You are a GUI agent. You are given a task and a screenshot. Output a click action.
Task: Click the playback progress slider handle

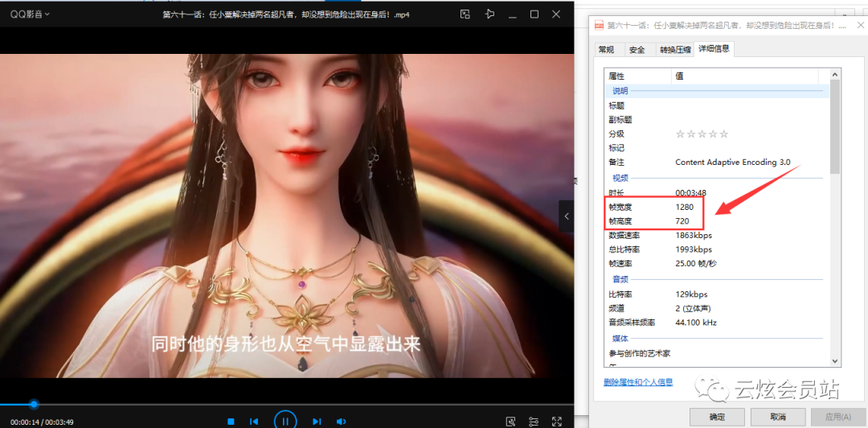point(34,404)
